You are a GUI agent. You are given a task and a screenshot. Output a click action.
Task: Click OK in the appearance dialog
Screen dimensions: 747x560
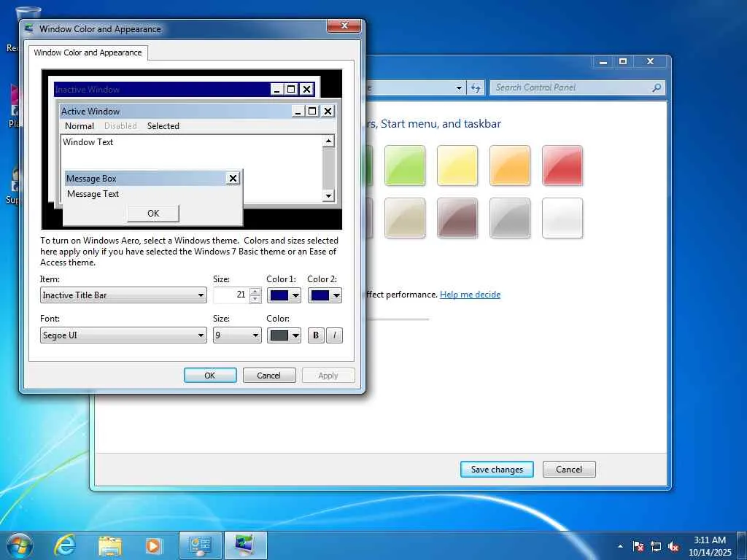[210, 376]
